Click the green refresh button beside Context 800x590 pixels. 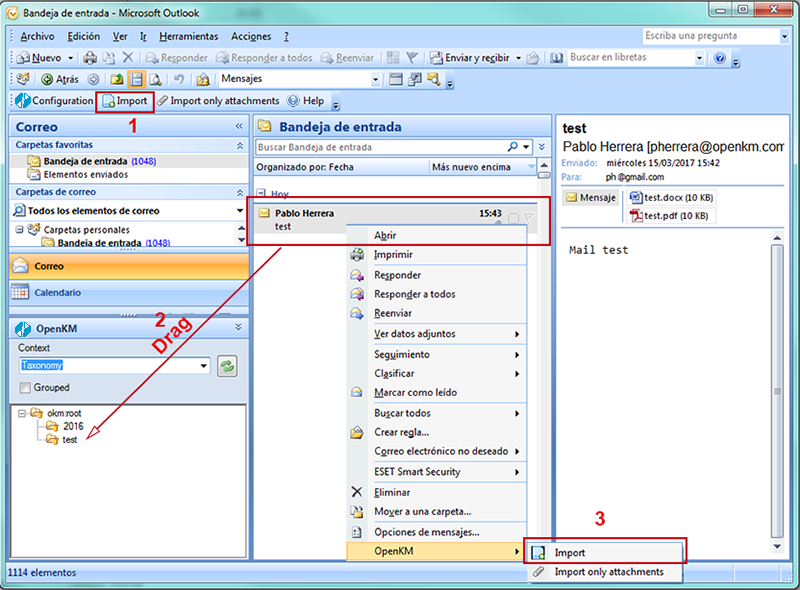(x=227, y=366)
